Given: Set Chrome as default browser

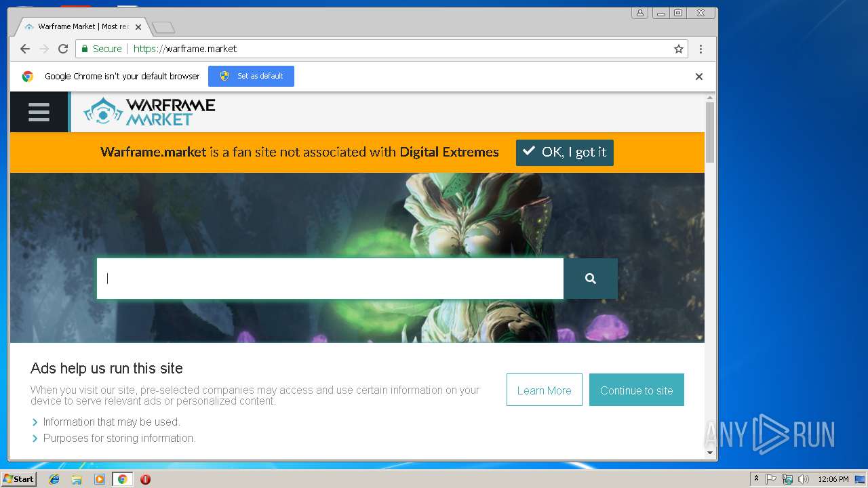Looking at the screenshot, I should (x=251, y=76).
